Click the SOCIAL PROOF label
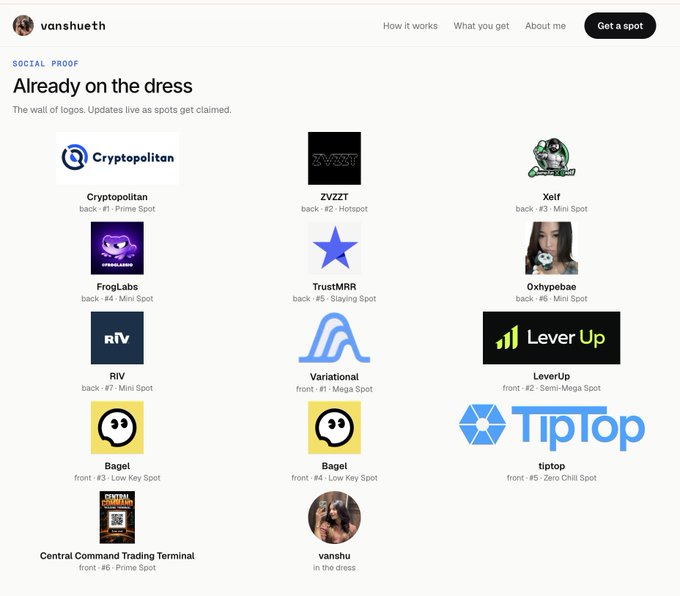This screenshot has height=596, width=680. [46, 64]
